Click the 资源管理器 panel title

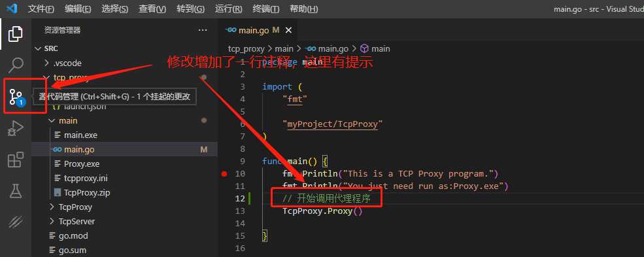(62, 30)
